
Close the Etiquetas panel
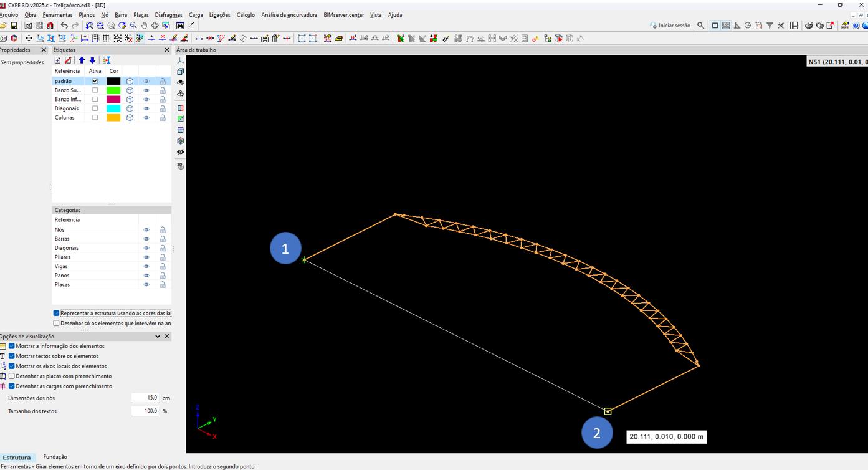pyautogui.click(x=166, y=50)
